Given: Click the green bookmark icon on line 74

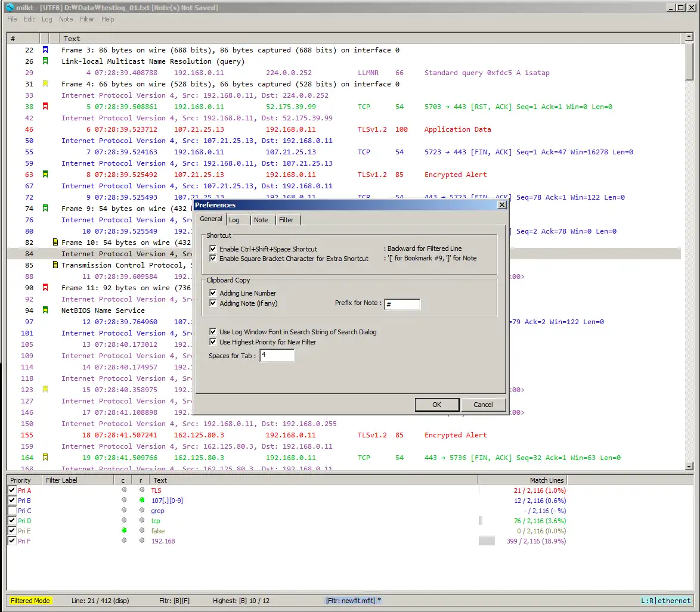Looking at the screenshot, I should (x=45, y=208).
